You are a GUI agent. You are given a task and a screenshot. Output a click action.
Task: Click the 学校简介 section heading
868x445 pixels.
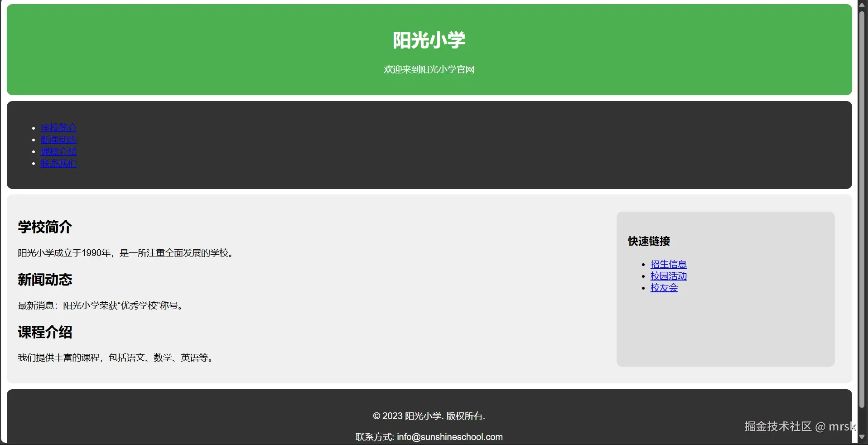[x=44, y=227]
